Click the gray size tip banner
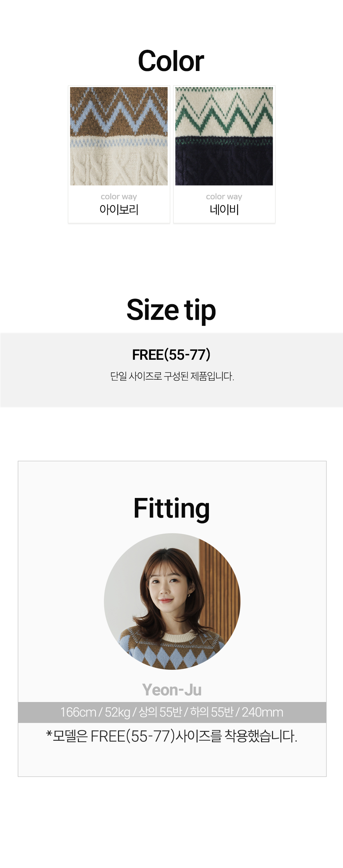The image size is (343, 868). pyautogui.click(x=171, y=370)
